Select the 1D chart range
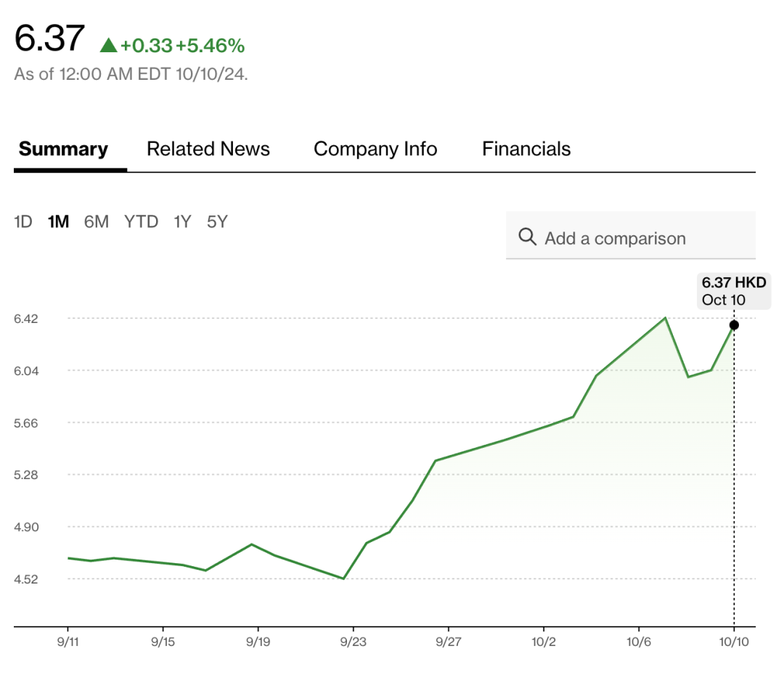Viewport: 784px width, 688px height. tap(23, 222)
